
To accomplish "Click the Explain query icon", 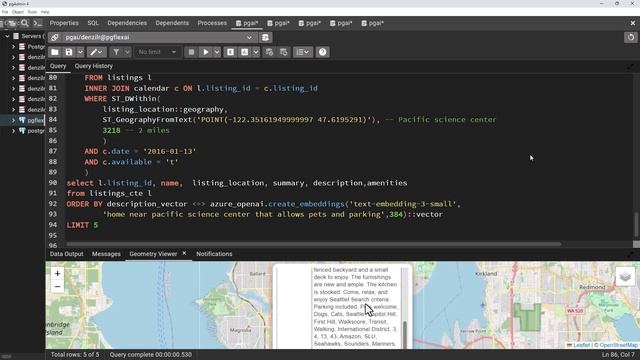I will [230, 52].
